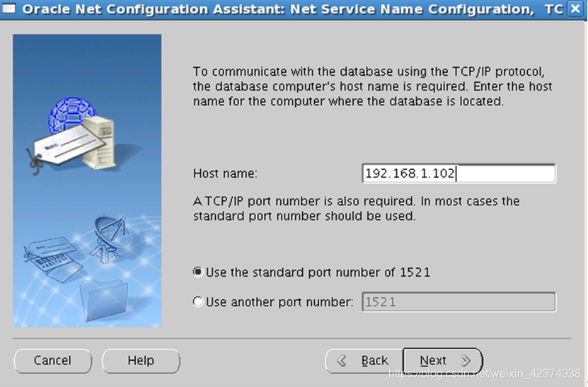The image size is (588, 387).
Task: Open Help for this wizard page
Action: (141, 361)
